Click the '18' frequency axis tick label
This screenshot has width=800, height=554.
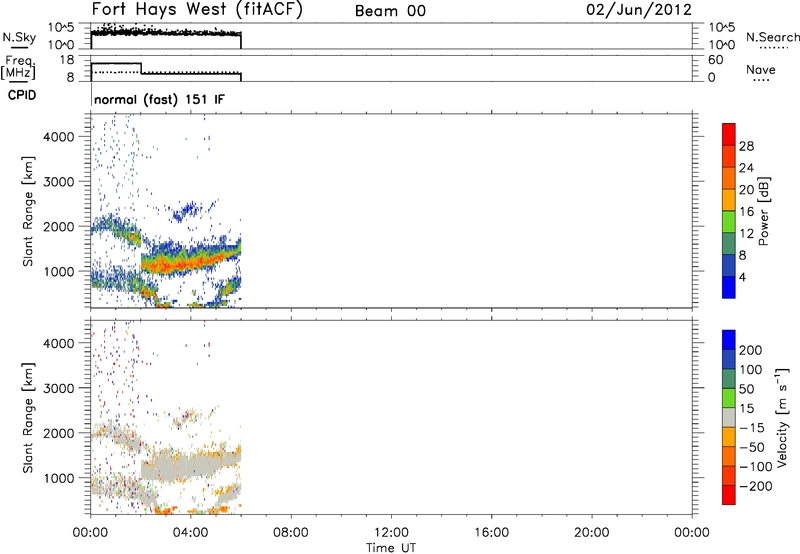(67, 60)
